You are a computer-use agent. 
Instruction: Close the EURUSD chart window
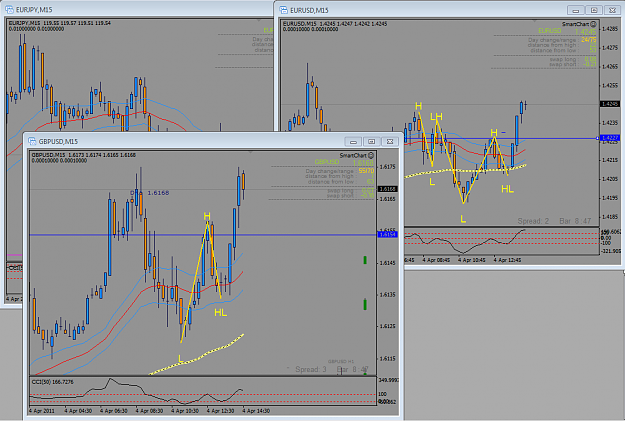coord(612,10)
